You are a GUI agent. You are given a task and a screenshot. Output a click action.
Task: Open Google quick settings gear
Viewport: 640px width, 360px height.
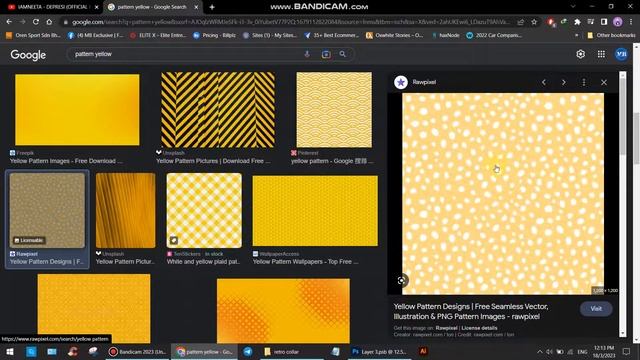pyautogui.click(x=580, y=54)
